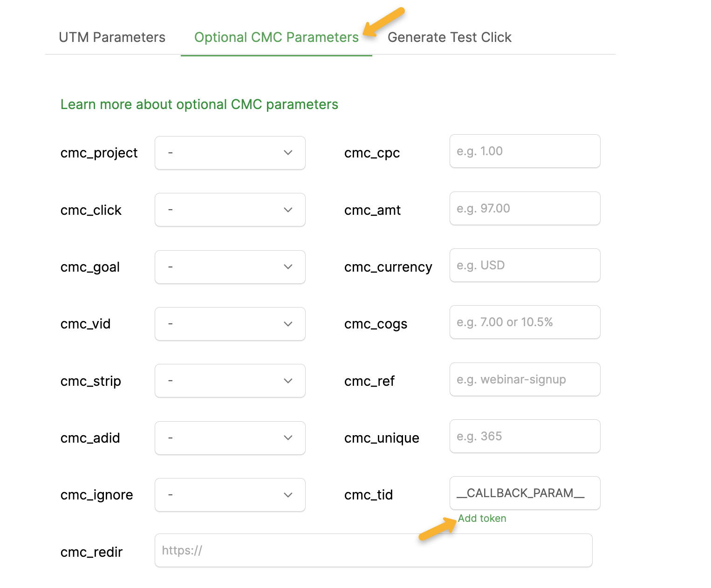
Task: Open the cmc_vid dropdown
Action: click(x=230, y=324)
